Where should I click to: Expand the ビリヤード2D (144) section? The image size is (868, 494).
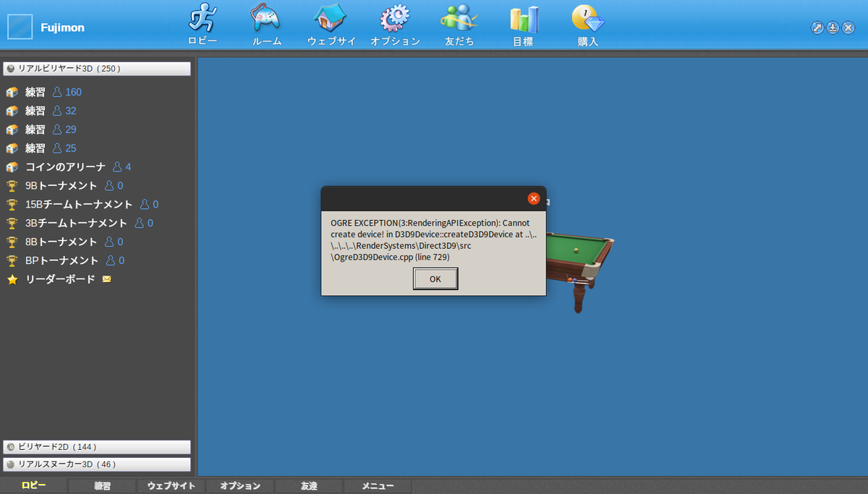pyautogui.click(x=97, y=447)
